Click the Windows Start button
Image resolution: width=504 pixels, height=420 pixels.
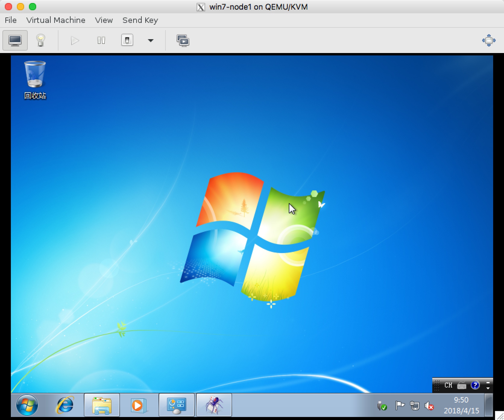coord(27,405)
